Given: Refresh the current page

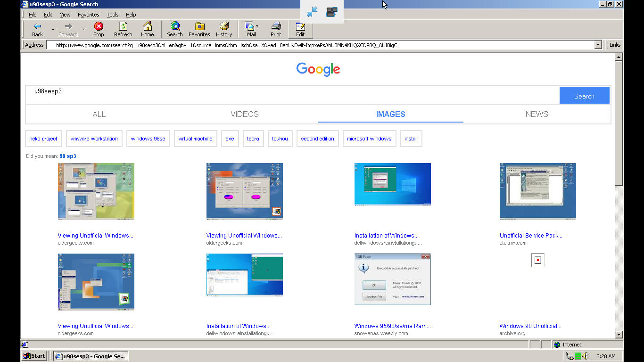Looking at the screenshot, I should pyautogui.click(x=123, y=29).
